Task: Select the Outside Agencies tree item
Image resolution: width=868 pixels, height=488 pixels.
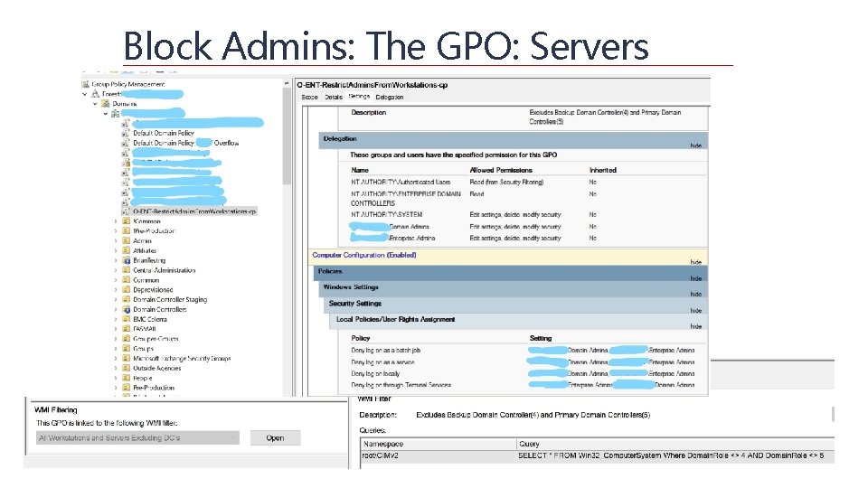Action: (x=156, y=368)
